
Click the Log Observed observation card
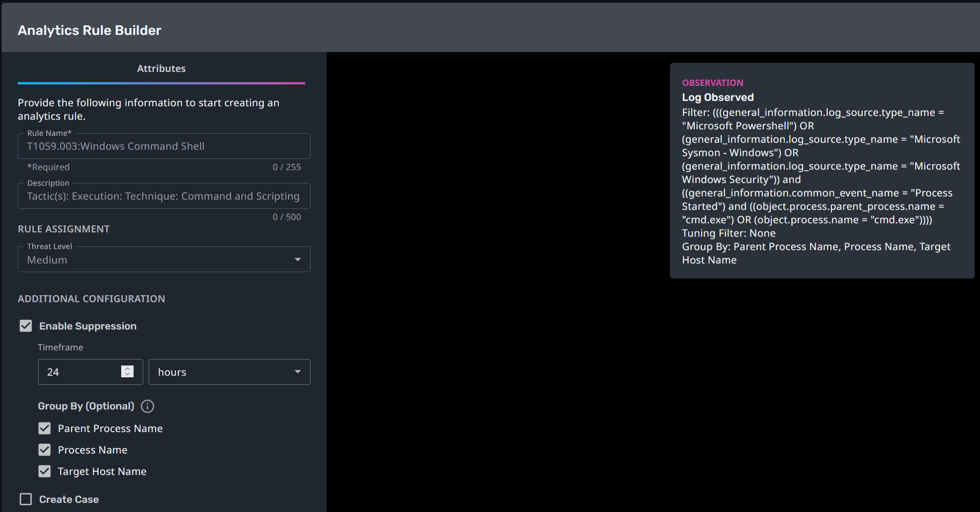point(822,171)
